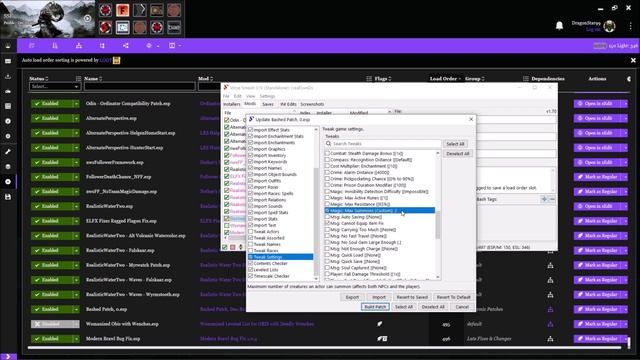Open Enabled dropdown for RealisticWaterTwo.esp
The image size is (640, 360).
(x=76, y=207)
